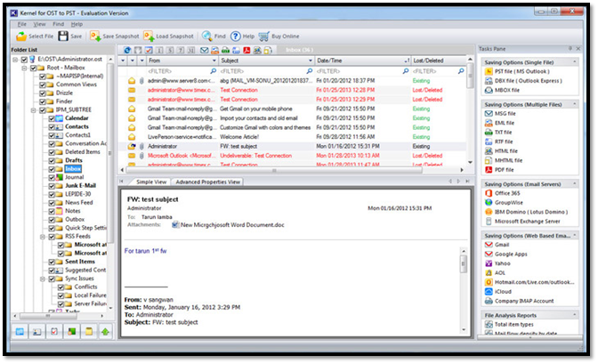Click the Save floppy disk icon
The height and width of the screenshot is (364, 598).
[x=63, y=36]
